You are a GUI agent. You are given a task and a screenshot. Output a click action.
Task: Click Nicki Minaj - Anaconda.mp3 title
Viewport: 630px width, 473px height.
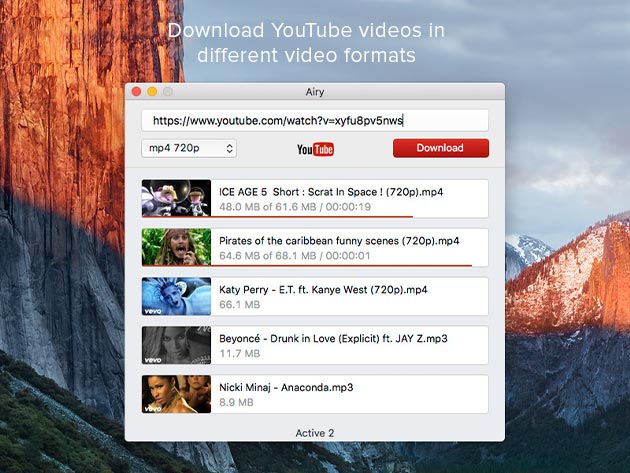[286, 387]
